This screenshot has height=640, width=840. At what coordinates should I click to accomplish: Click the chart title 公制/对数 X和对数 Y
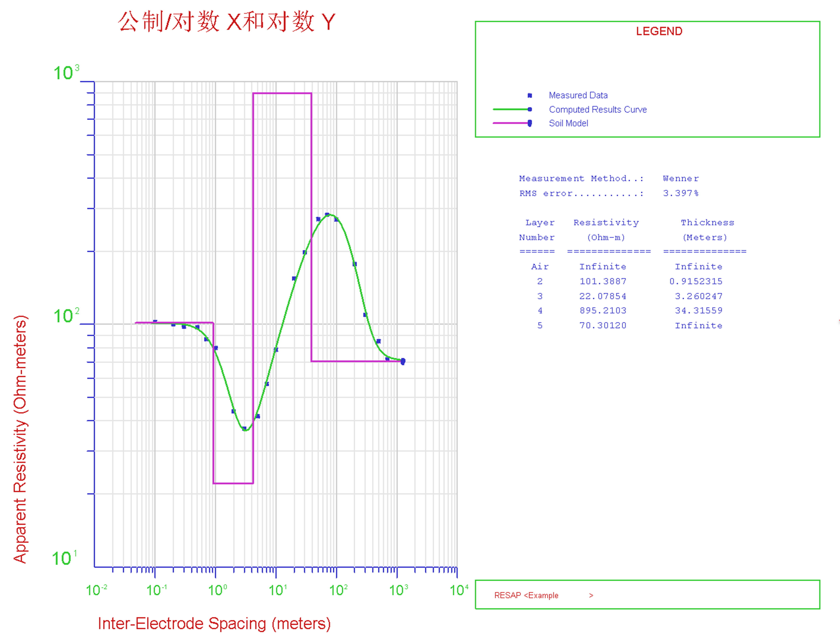coord(227,22)
